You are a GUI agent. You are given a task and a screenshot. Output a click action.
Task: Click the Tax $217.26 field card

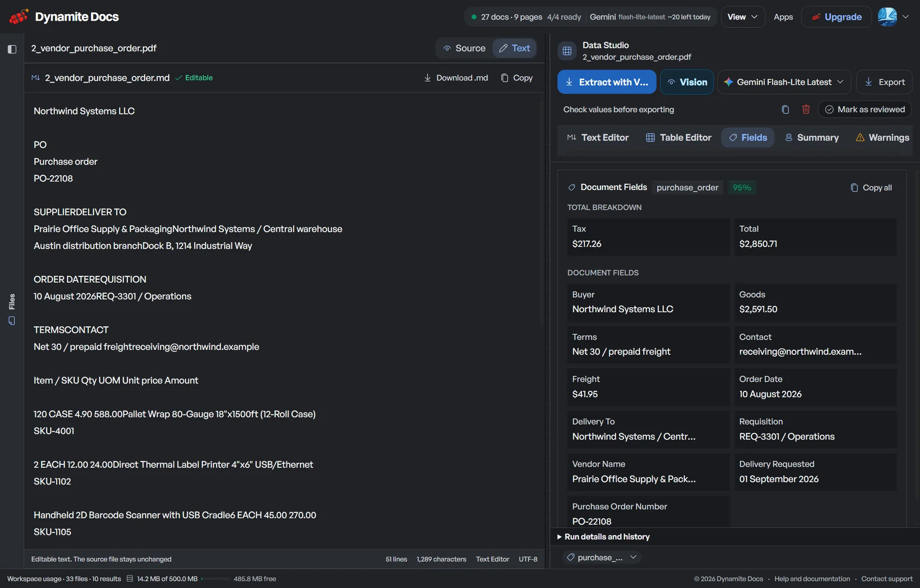tap(648, 237)
